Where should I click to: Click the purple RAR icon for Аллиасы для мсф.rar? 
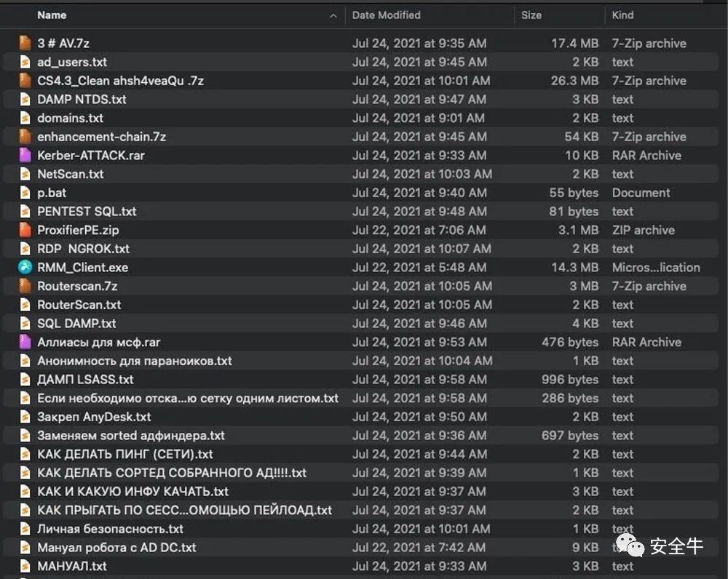click(x=25, y=342)
